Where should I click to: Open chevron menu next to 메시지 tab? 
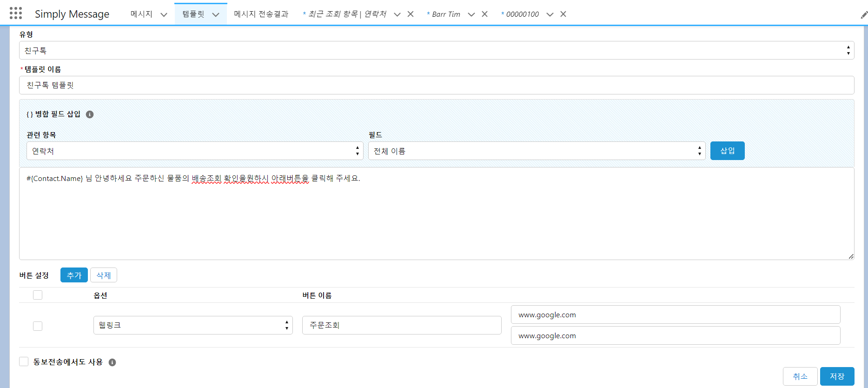[164, 14]
